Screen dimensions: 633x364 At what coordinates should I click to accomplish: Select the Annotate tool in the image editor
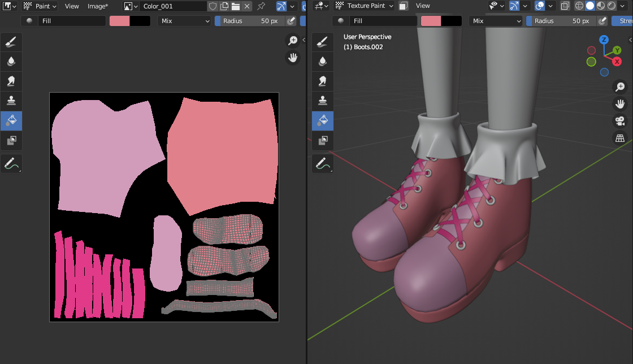pos(11,163)
